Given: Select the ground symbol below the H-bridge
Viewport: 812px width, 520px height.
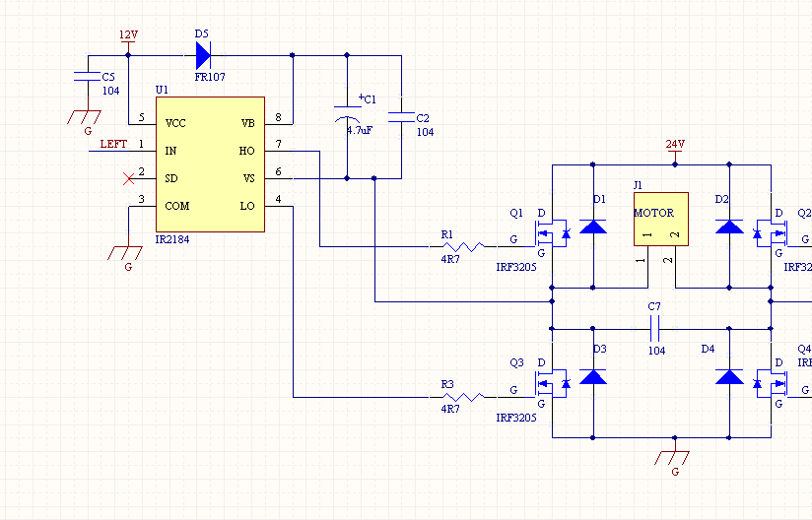Looking at the screenshot, I should (672, 458).
